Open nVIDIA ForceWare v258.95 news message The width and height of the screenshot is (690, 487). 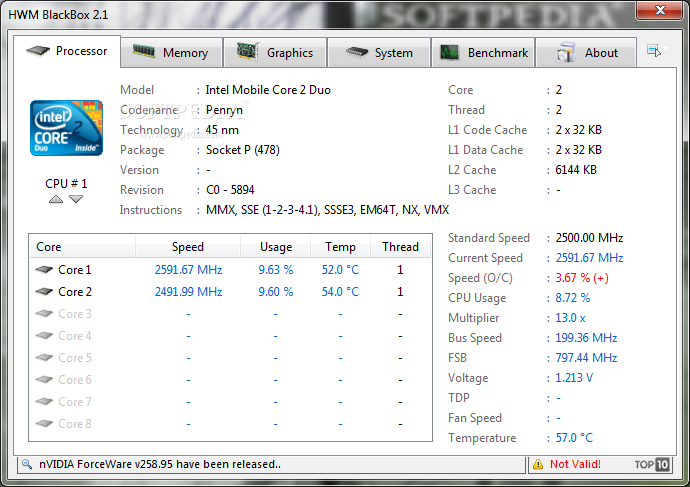(x=160, y=464)
